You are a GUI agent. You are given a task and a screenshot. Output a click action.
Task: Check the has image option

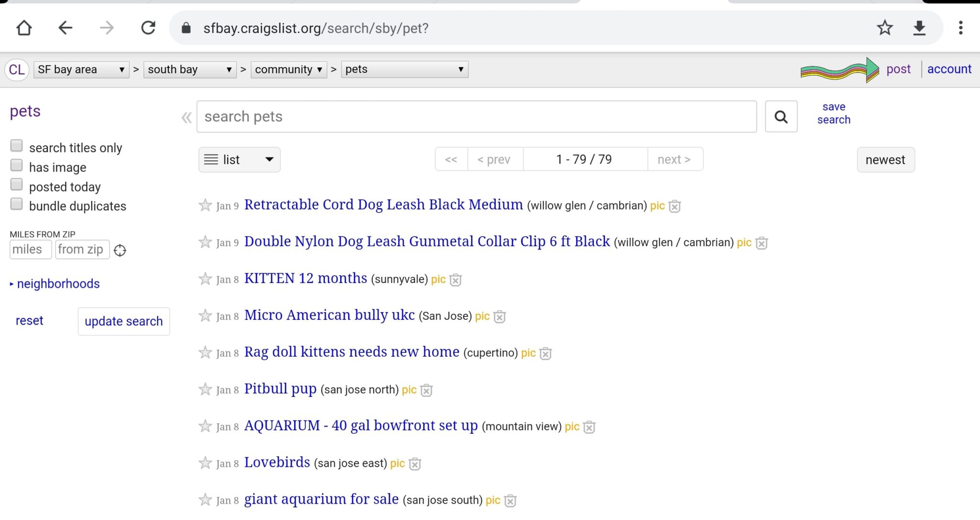coord(17,165)
